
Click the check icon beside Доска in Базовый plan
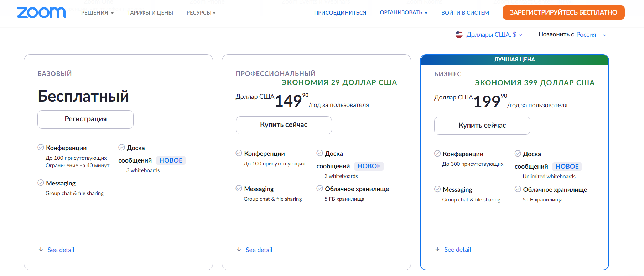121,148
